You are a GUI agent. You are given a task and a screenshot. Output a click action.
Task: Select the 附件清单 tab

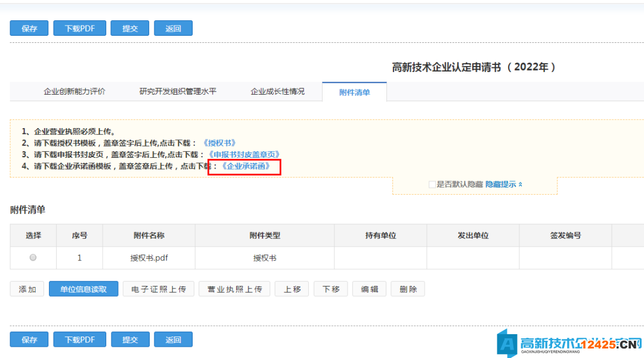pos(354,92)
